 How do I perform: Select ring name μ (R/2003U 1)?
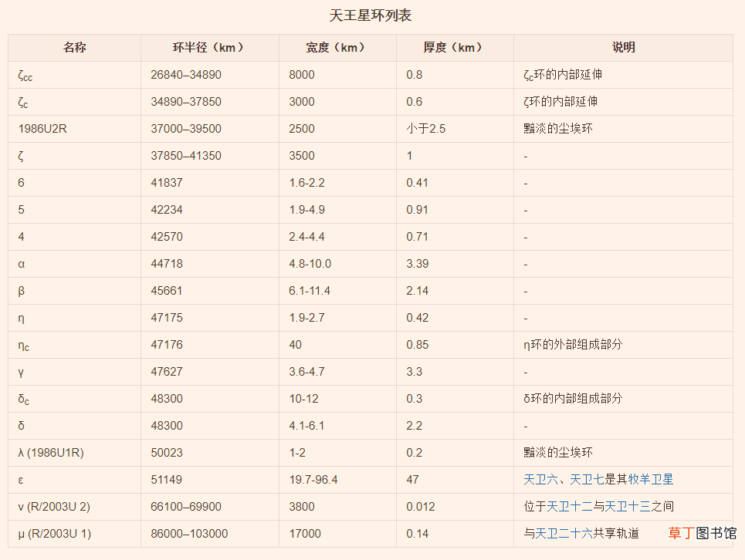(55, 534)
